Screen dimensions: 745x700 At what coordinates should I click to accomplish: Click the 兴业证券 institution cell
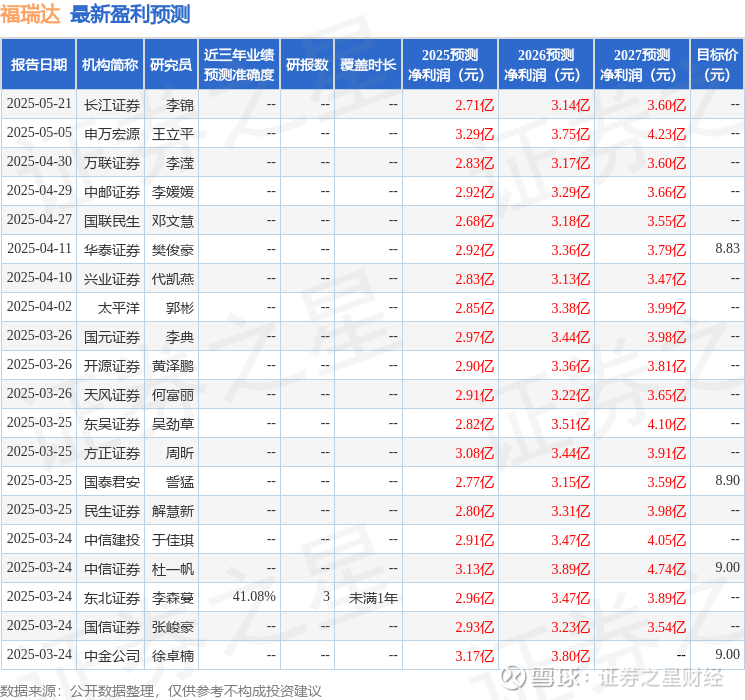coord(112,279)
